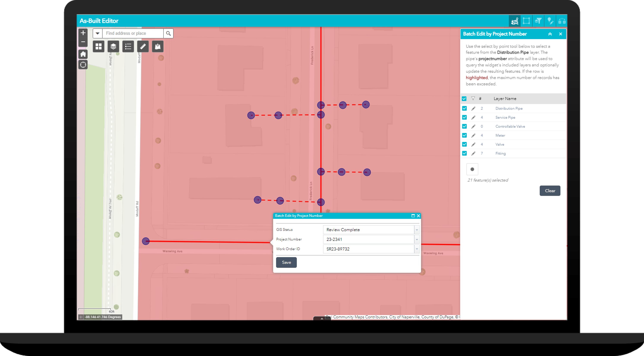Edit the Distribution Pipe layer pencil
The width and height of the screenshot is (644, 356).
pyautogui.click(x=473, y=109)
